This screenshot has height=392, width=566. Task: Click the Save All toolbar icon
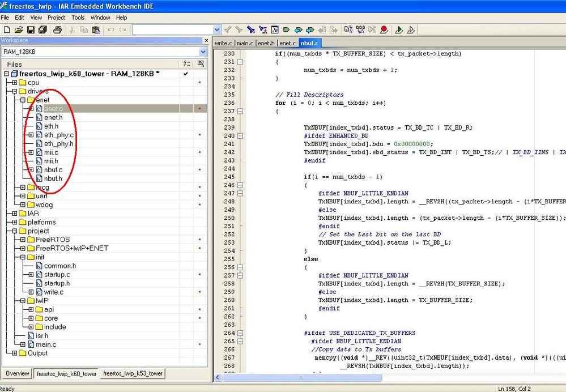click(42, 29)
